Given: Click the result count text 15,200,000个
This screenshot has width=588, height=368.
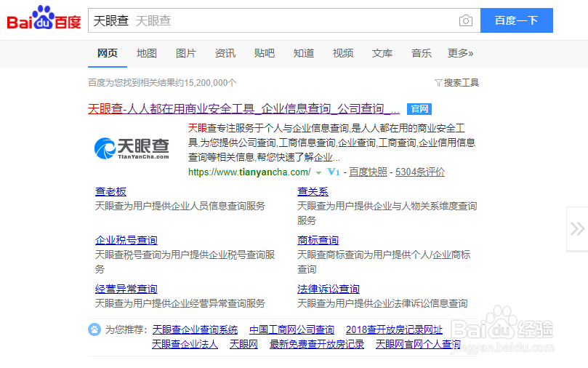Looking at the screenshot, I should (x=210, y=82).
